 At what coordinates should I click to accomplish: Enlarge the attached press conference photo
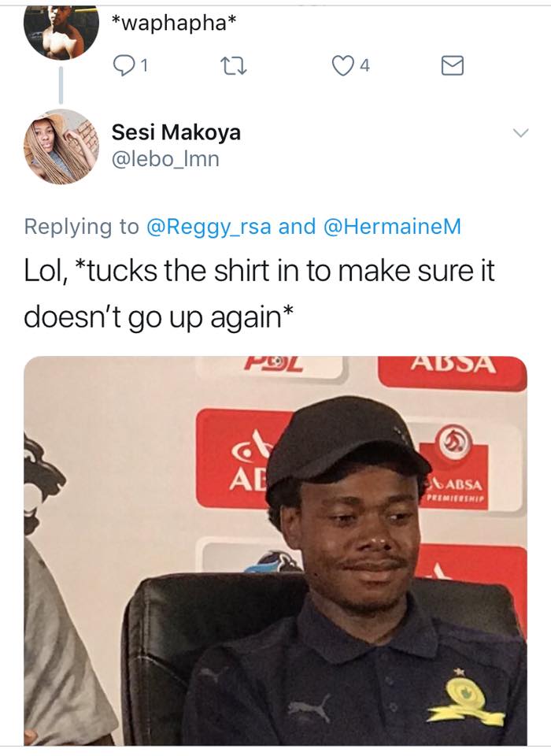pyautogui.click(x=275, y=550)
